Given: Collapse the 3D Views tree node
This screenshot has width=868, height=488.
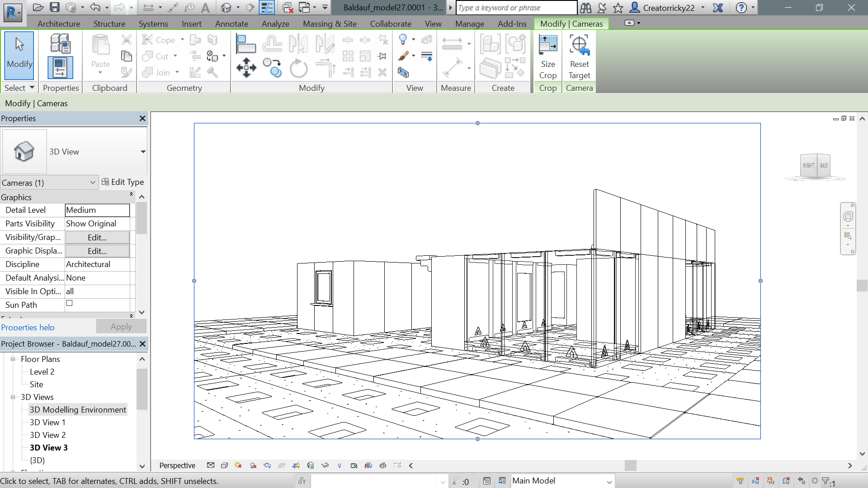Looking at the screenshot, I should point(13,397).
